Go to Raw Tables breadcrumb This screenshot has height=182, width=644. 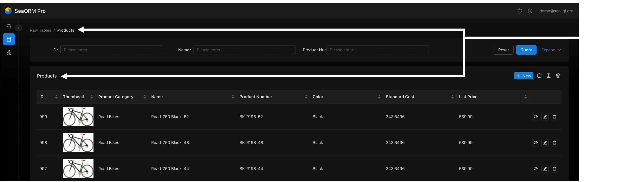click(x=40, y=30)
